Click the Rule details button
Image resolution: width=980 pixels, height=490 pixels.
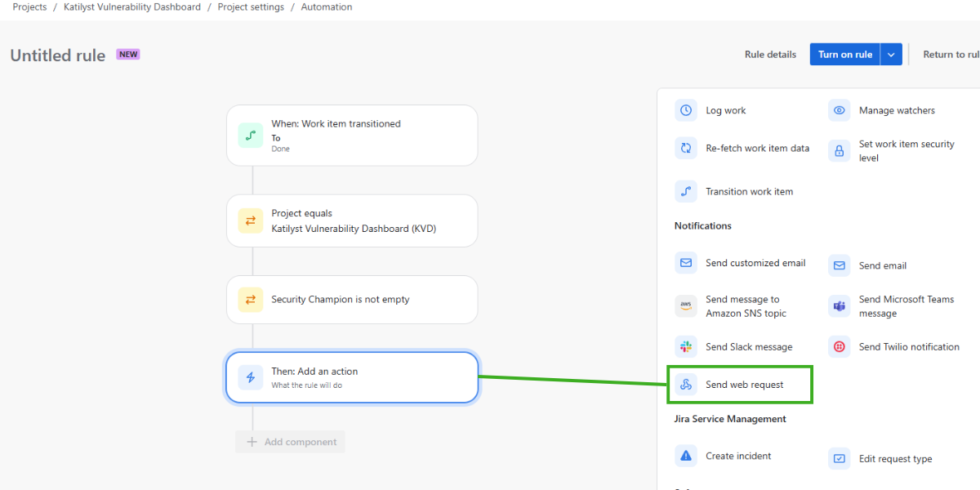(x=770, y=55)
